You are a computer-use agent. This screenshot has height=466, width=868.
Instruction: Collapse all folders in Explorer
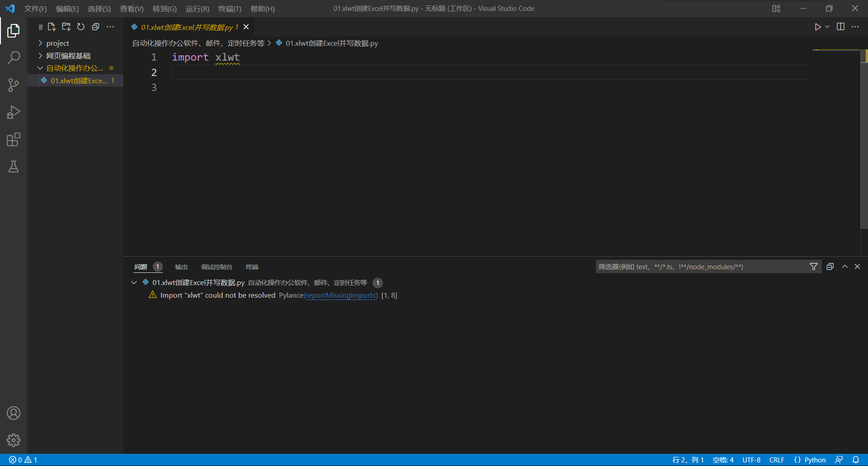coord(95,27)
